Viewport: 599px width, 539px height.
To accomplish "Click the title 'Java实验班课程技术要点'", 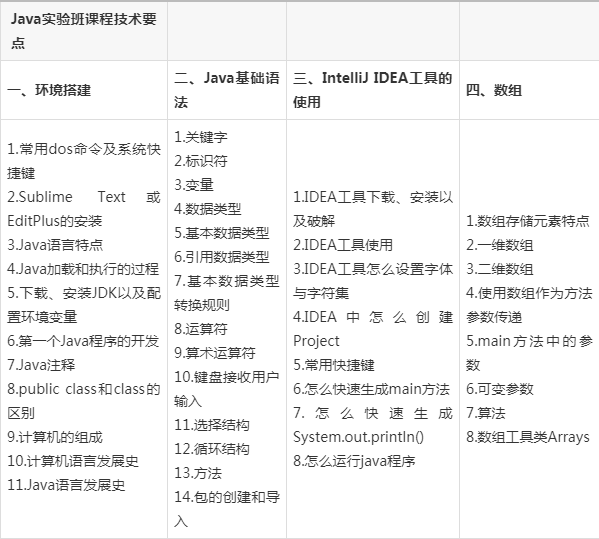I will click(84, 31).
